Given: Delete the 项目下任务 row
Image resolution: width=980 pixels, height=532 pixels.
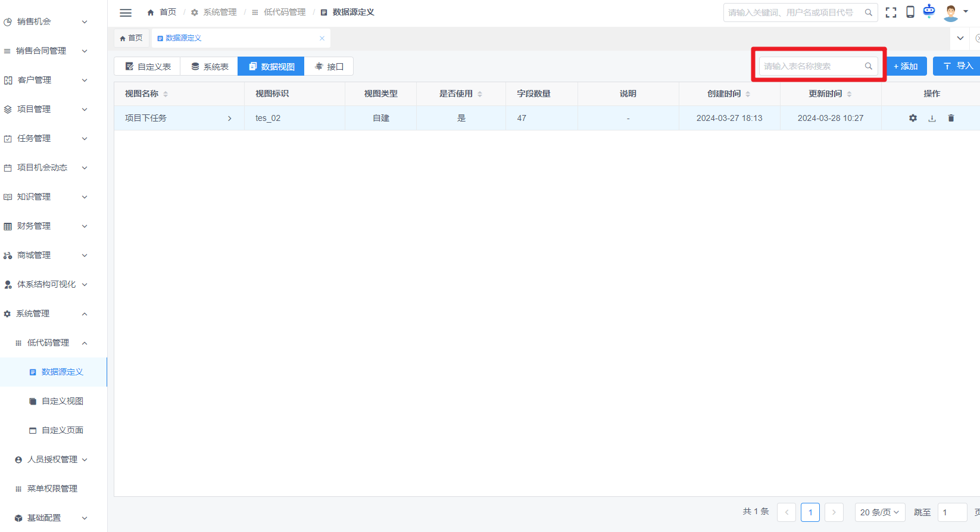Looking at the screenshot, I should 951,118.
